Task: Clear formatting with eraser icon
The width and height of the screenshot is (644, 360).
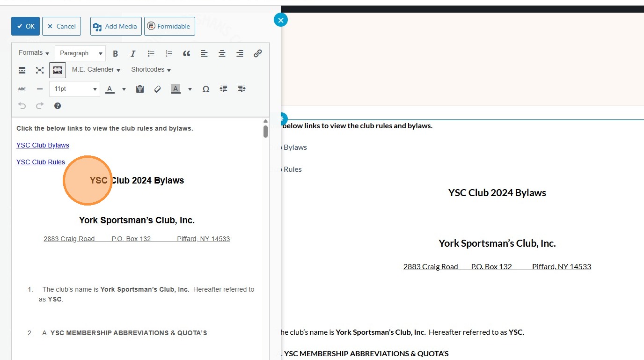Action: [x=157, y=89]
